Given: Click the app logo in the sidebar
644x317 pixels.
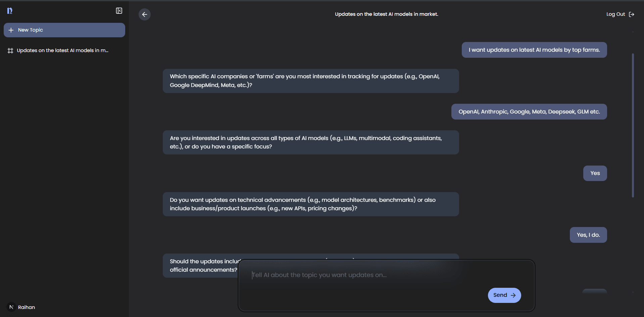Looking at the screenshot, I should point(10,11).
